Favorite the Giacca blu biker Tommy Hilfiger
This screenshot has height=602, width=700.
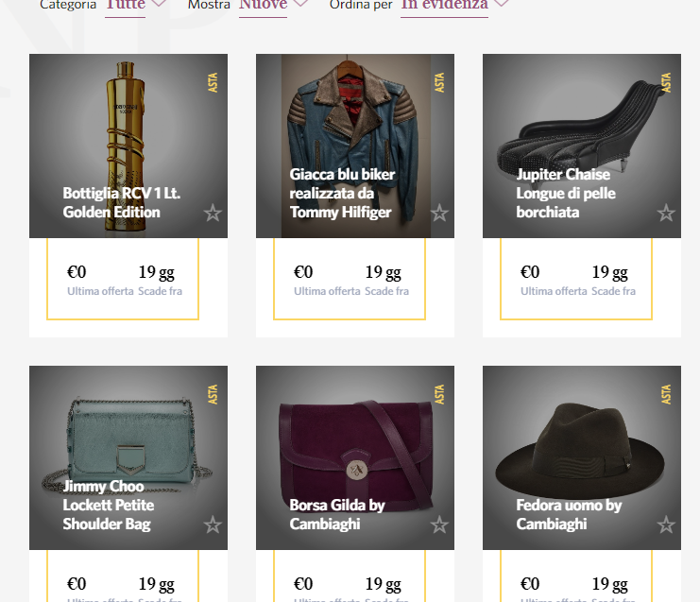click(439, 213)
